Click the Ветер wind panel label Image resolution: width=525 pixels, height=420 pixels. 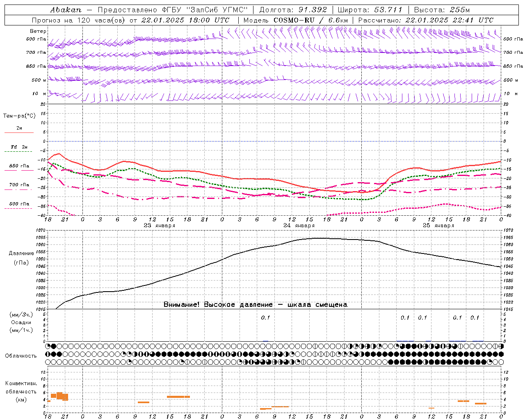click(38, 31)
